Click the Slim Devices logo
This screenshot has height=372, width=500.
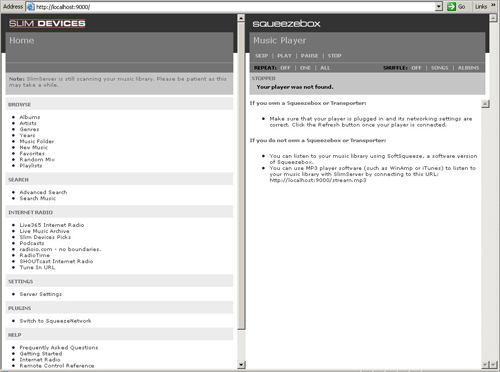47,23
